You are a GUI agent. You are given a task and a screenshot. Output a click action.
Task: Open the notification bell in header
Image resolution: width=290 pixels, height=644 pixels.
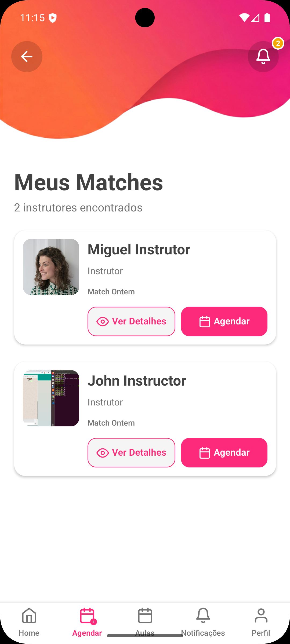tap(263, 57)
